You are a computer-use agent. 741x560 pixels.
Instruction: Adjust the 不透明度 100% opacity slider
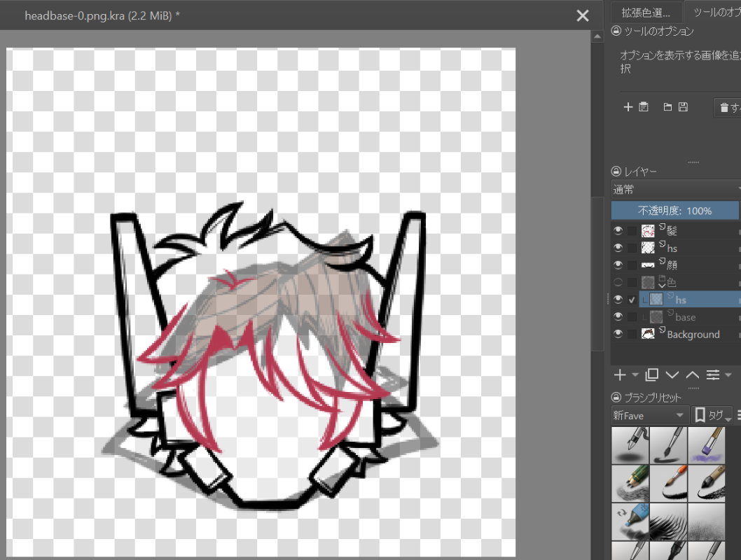click(675, 211)
